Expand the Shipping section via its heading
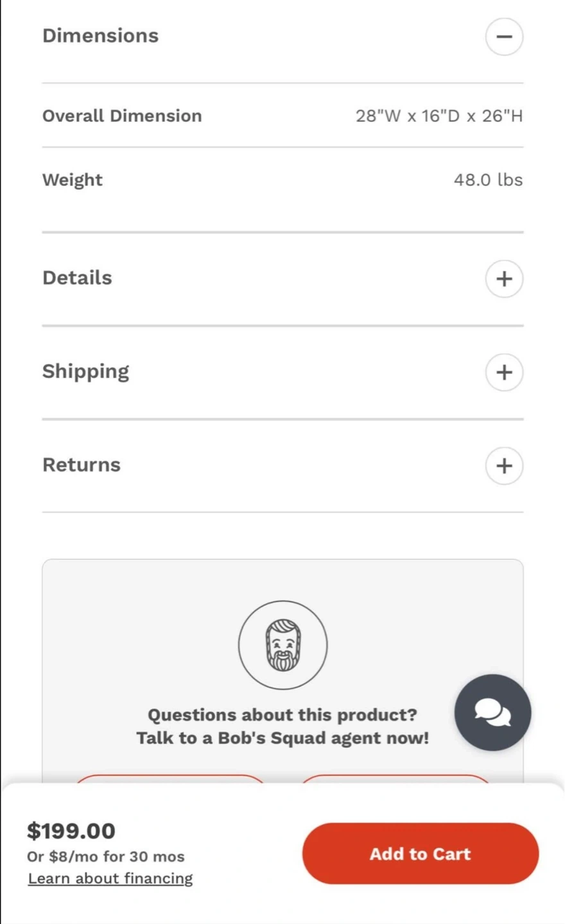Viewport: 565px width, 924px height. pos(85,372)
